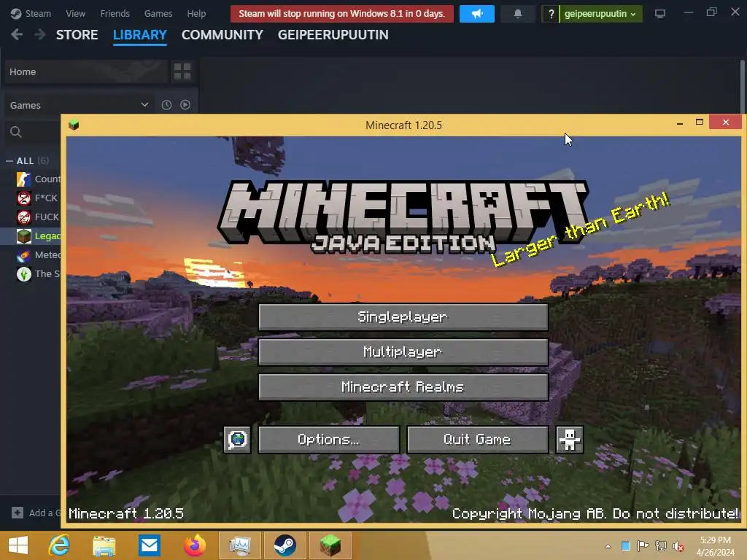
Task: Open the Multiplayer menu in Minecraft
Action: click(403, 352)
